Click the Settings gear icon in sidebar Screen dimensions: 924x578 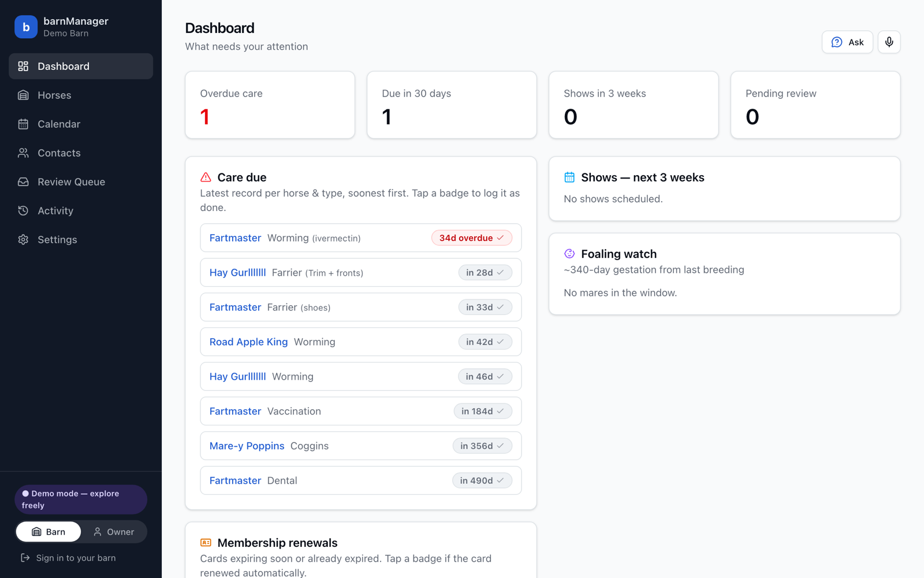23,240
